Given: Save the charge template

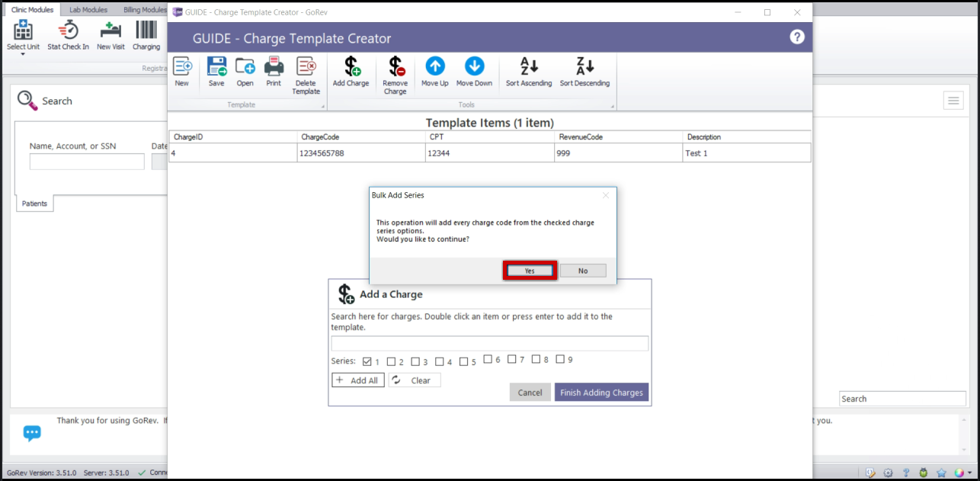Looking at the screenshot, I should pos(216,72).
